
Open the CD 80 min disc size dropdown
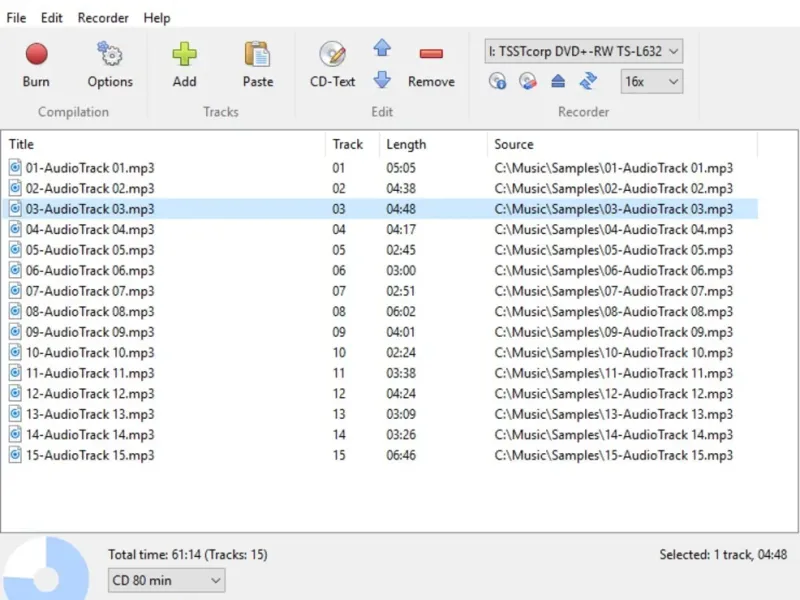pyautogui.click(x=166, y=581)
